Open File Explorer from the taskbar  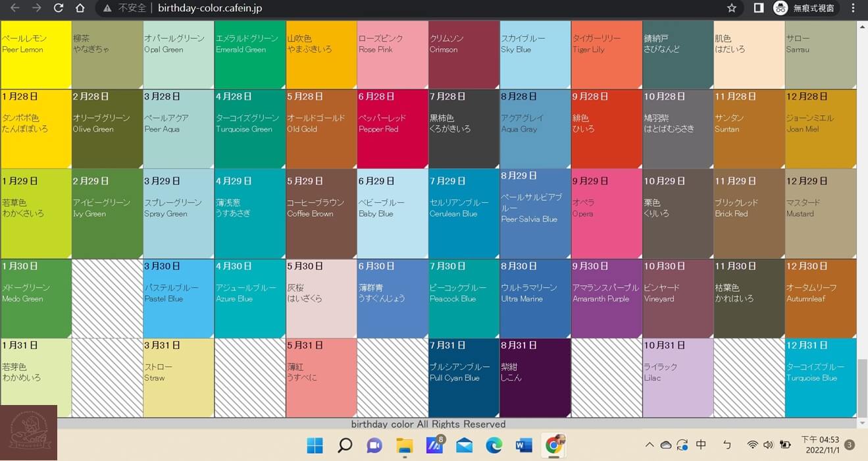(x=404, y=446)
